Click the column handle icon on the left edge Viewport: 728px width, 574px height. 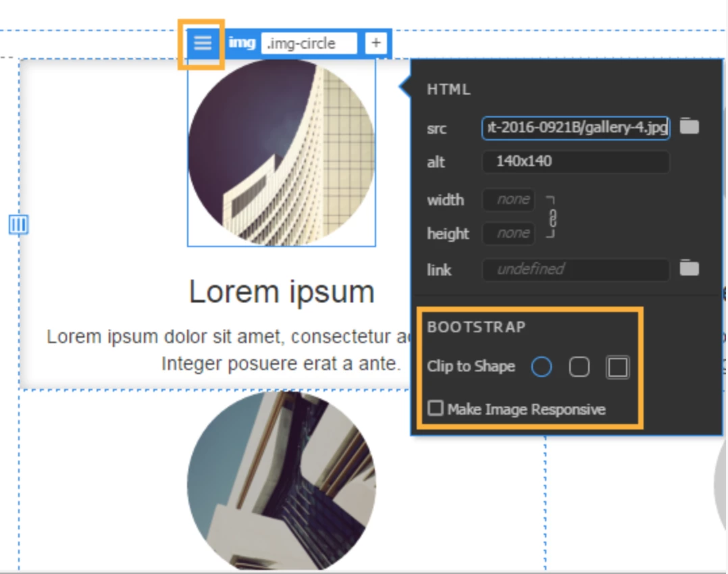pos(19,225)
